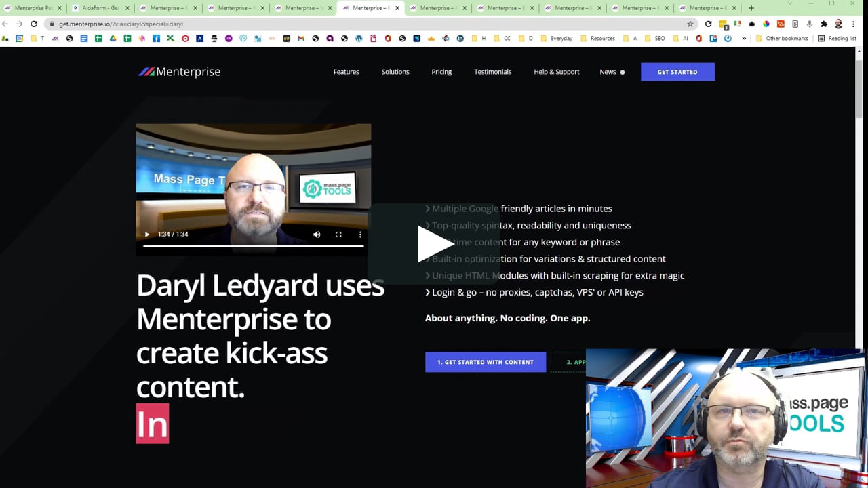Close the active Menterprise tab

coord(397,8)
